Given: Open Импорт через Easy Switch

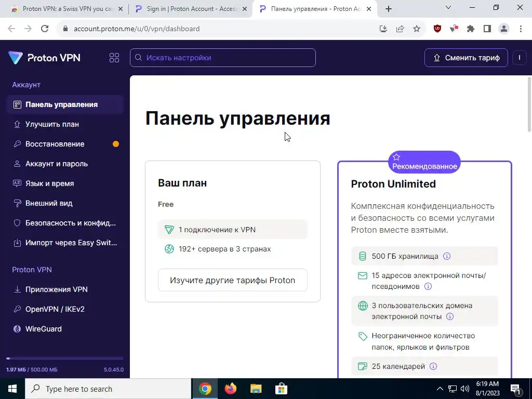Looking at the screenshot, I should pyautogui.click(x=65, y=243).
